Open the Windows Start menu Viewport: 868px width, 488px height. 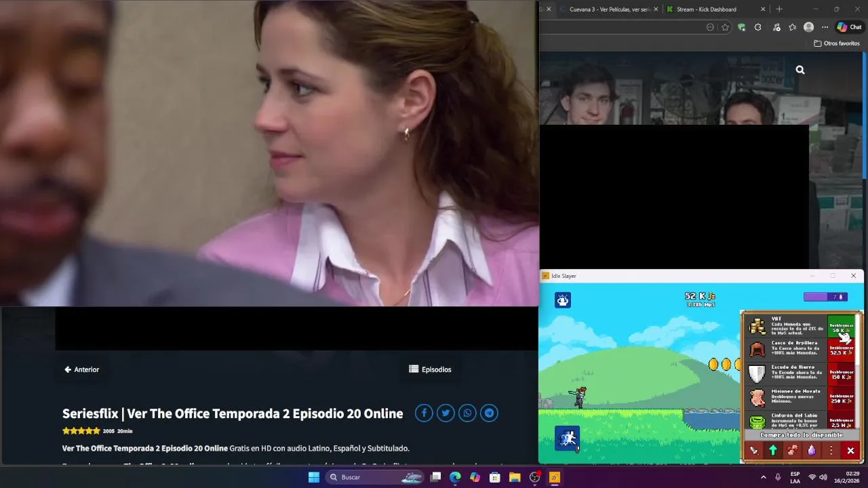pyautogui.click(x=314, y=477)
